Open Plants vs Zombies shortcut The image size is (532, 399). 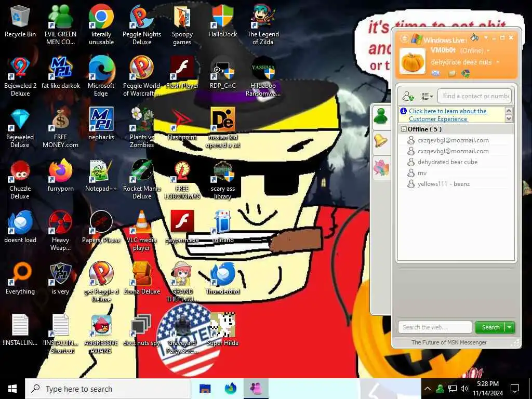142,128
